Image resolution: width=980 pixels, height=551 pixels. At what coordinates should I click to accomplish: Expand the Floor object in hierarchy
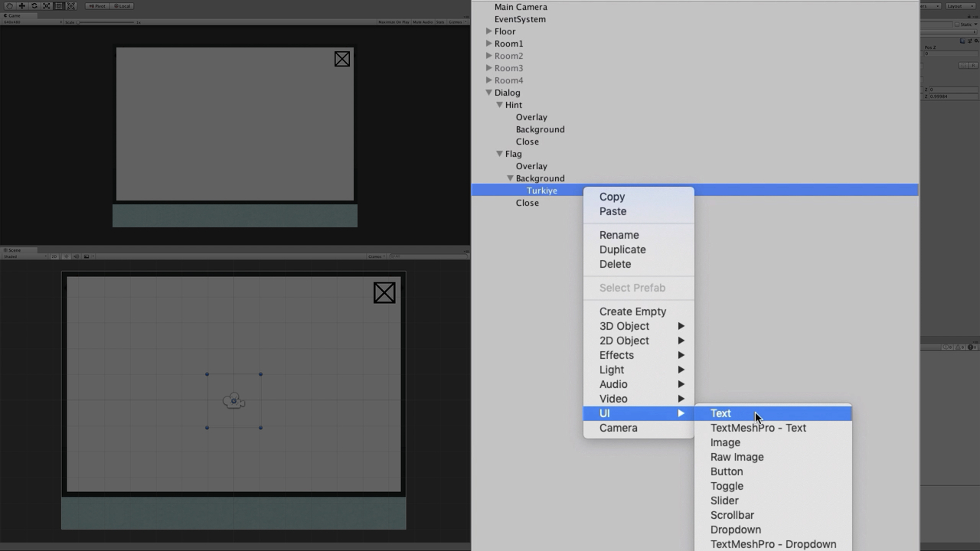tap(489, 31)
